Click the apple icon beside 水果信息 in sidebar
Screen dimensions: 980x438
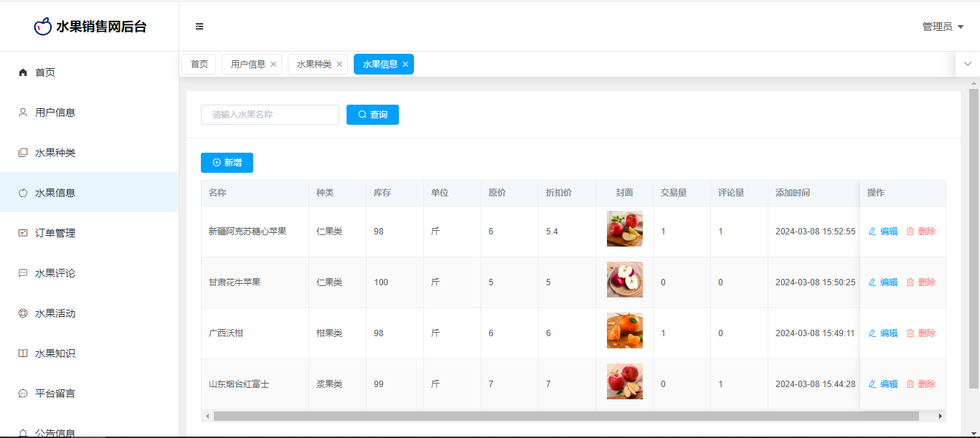pos(23,193)
